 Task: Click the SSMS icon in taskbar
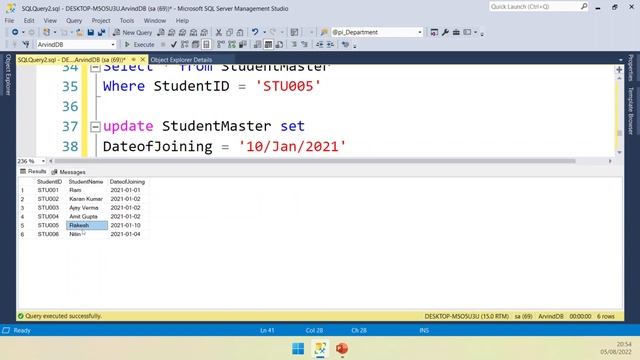[320, 349]
